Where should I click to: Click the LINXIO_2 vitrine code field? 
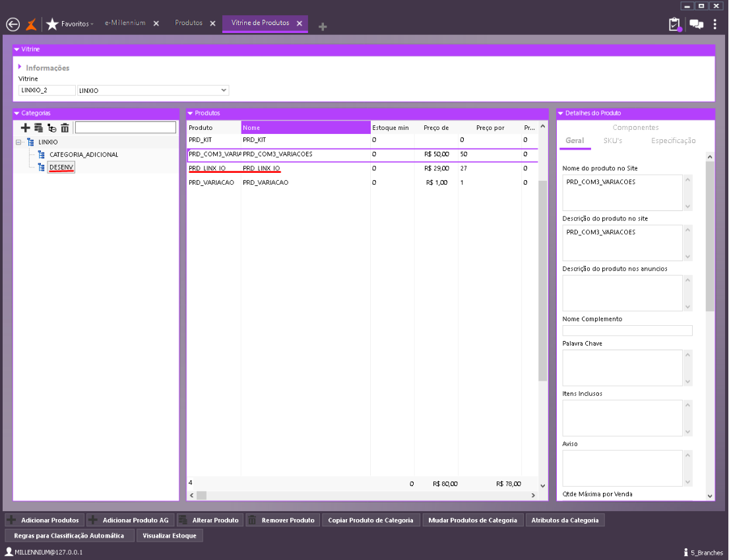(x=46, y=90)
